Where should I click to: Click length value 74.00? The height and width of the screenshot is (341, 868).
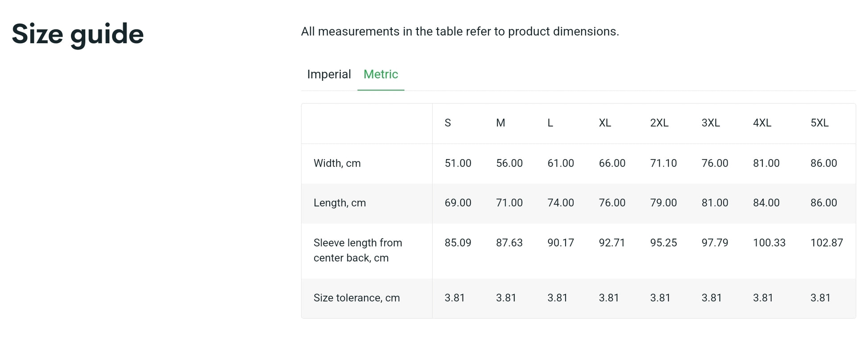click(561, 203)
